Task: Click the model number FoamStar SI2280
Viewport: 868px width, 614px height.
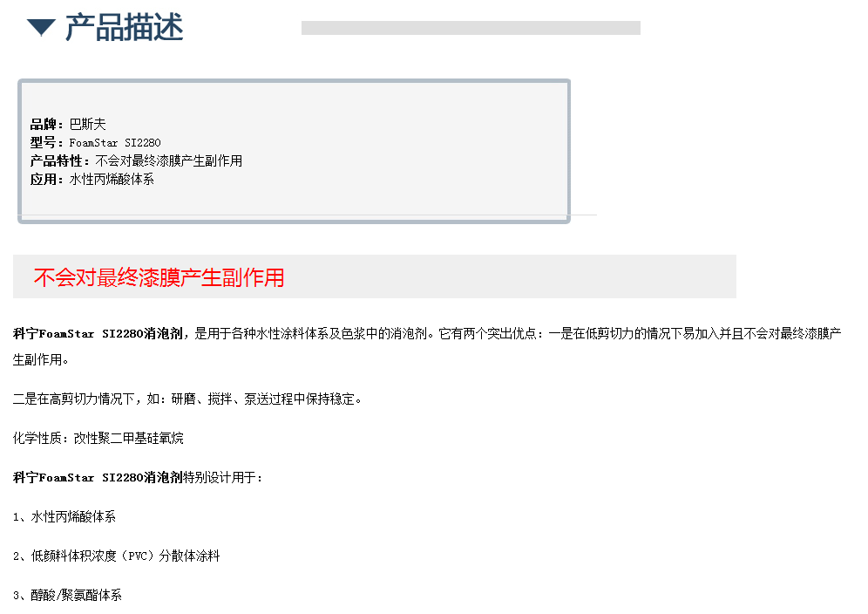Action: pyautogui.click(x=115, y=142)
